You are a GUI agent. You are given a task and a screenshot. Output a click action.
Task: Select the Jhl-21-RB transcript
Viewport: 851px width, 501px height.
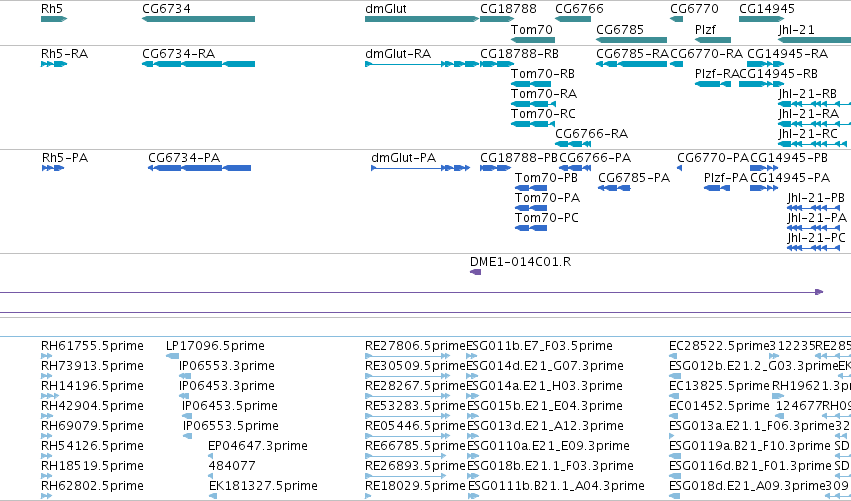point(815,104)
